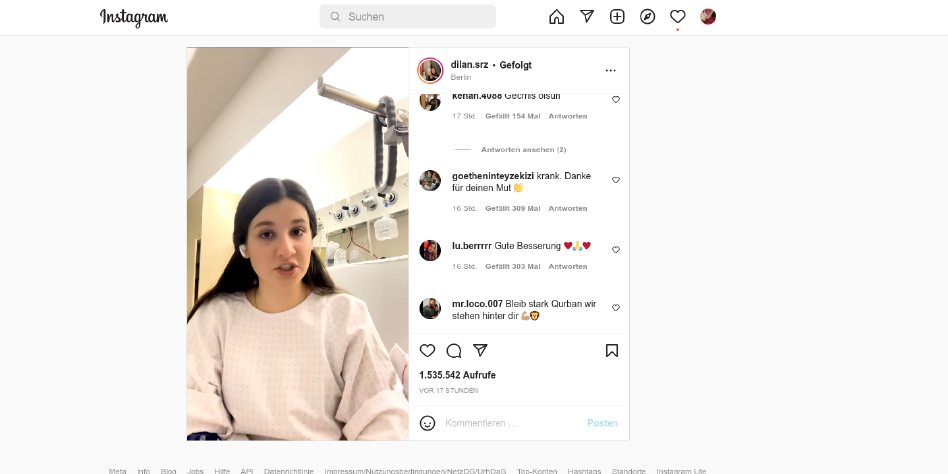Like lu.berrrr's comment heart
Screen dimensions: 948x474
tap(616, 250)
